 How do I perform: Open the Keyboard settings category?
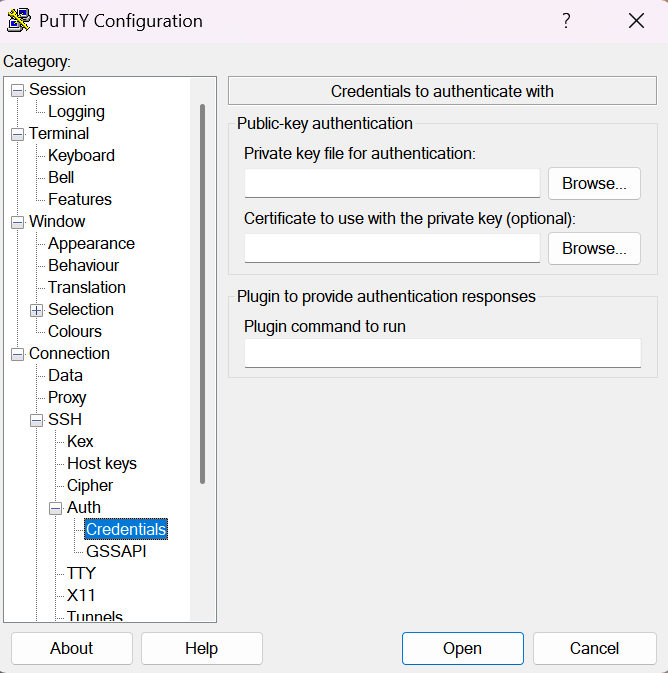point(82,155)
